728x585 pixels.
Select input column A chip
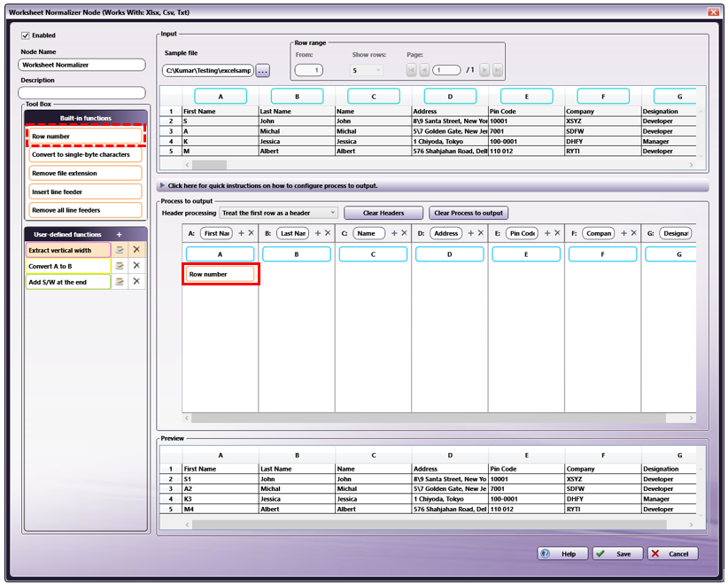pos(221,97)
